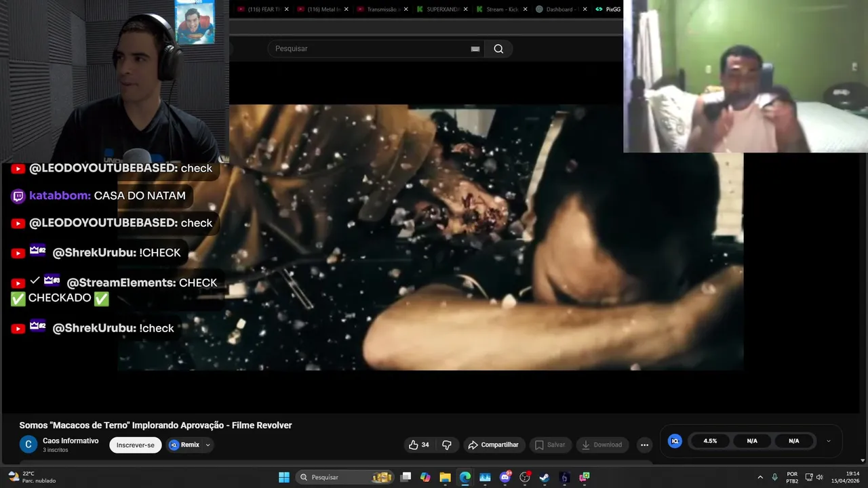Click the webcam overlay with Superman poster
The width and height of the screenshot is (868, 488).
pyautogui.click(x=114, y=81)
